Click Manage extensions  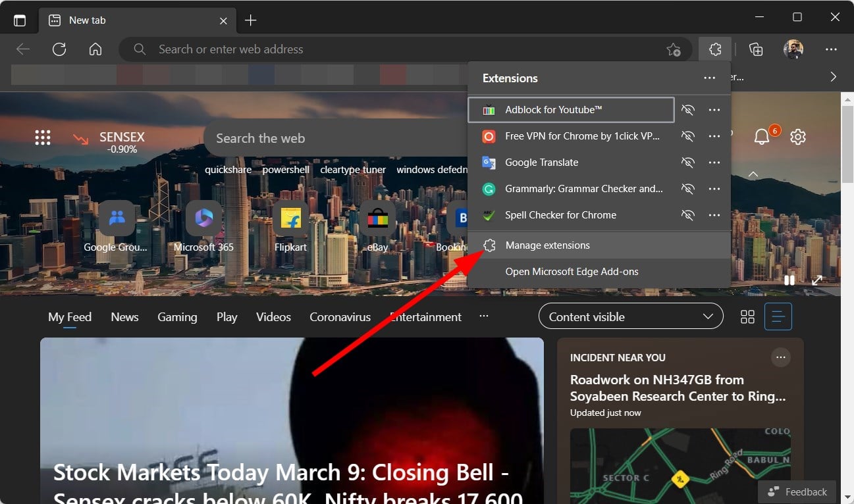click(599, 245)
